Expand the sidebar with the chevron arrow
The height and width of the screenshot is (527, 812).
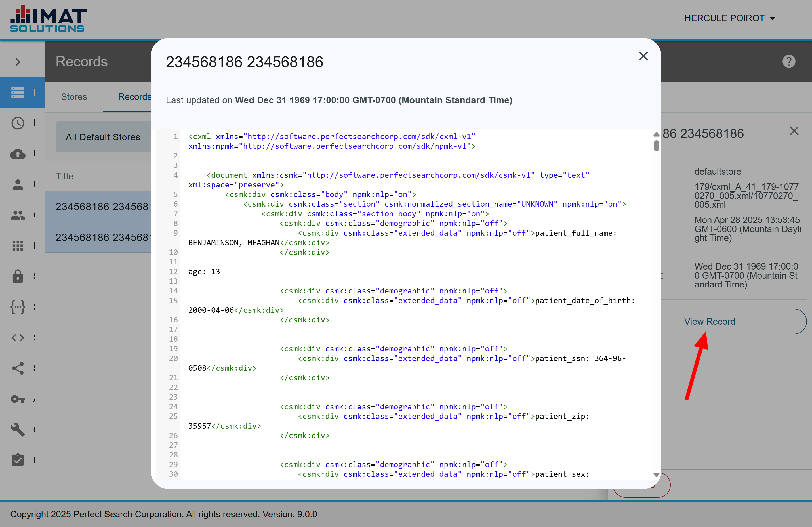point(18,62)
